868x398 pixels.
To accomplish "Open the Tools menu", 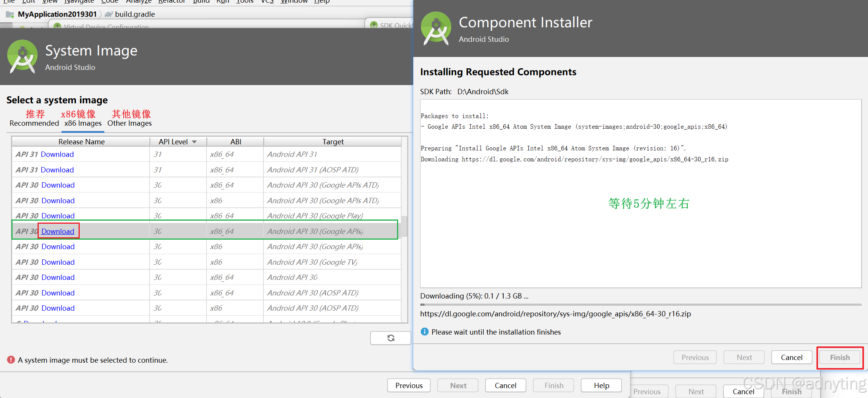I will tap(245, 2).
